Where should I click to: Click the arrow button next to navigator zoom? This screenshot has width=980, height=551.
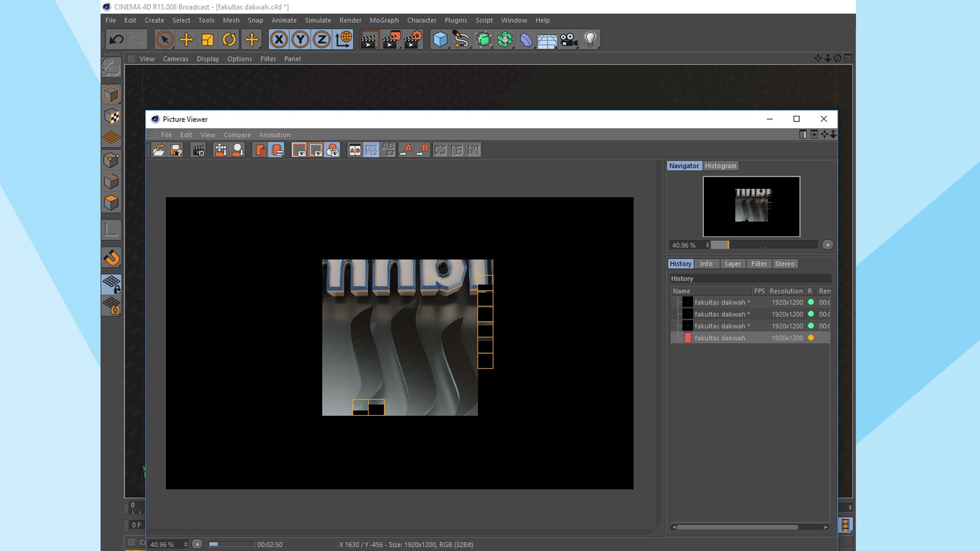[827, 245]
